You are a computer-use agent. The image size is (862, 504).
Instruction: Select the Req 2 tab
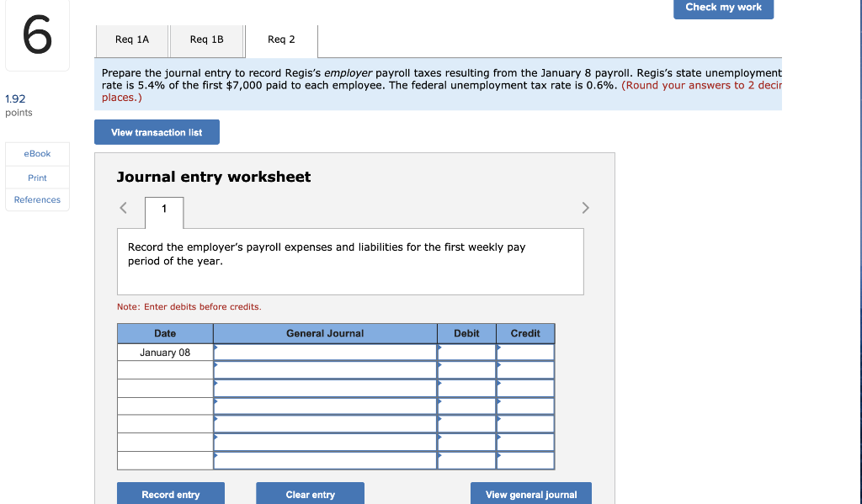[282, 39]
